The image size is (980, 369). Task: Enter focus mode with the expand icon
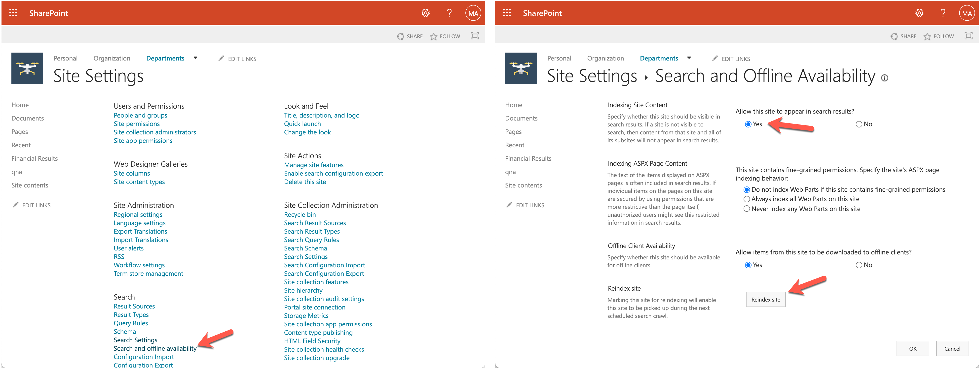[x=474, y=36]
